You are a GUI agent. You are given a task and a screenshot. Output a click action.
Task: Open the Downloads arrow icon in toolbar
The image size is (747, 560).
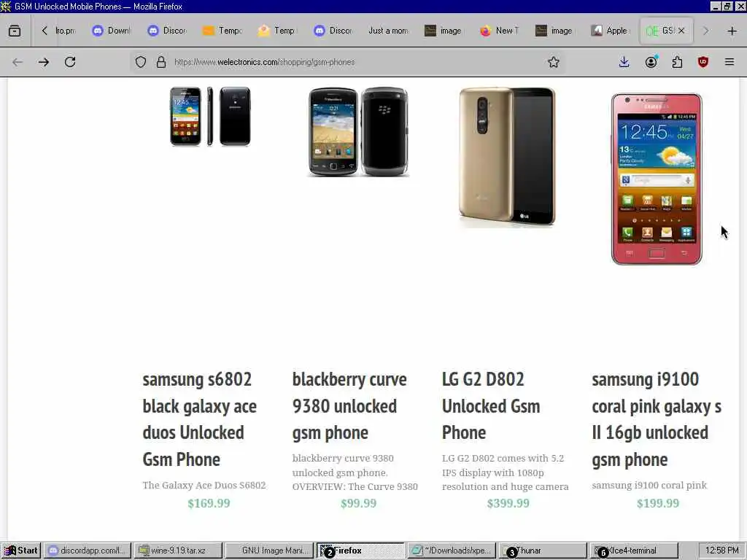point(624,62)
